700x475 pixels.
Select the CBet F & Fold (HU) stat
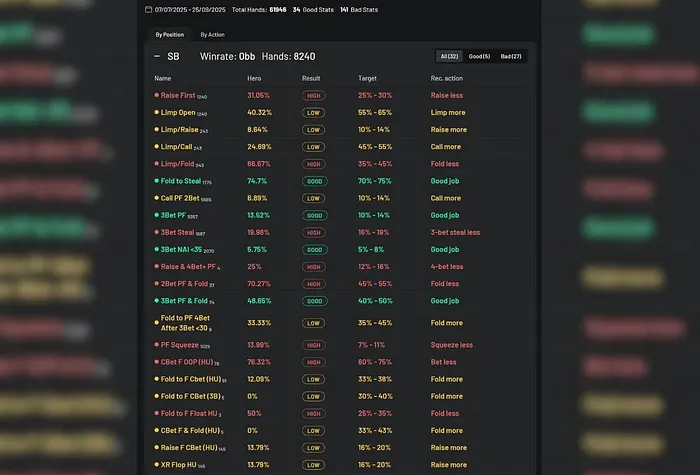click(190, 430)
